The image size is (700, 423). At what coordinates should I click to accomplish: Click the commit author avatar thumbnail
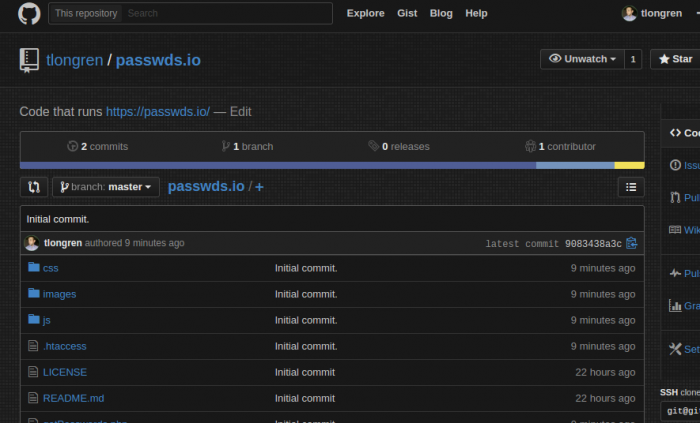tap(32, 243)
